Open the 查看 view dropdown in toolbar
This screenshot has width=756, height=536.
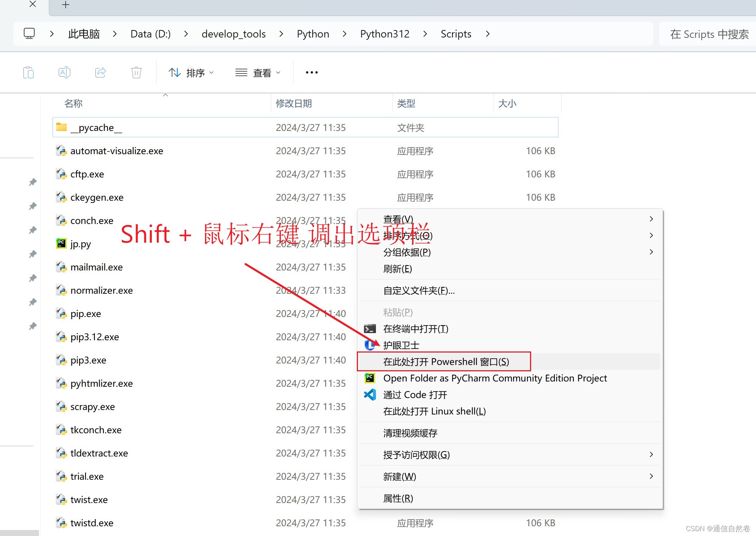tap(258, 72)
